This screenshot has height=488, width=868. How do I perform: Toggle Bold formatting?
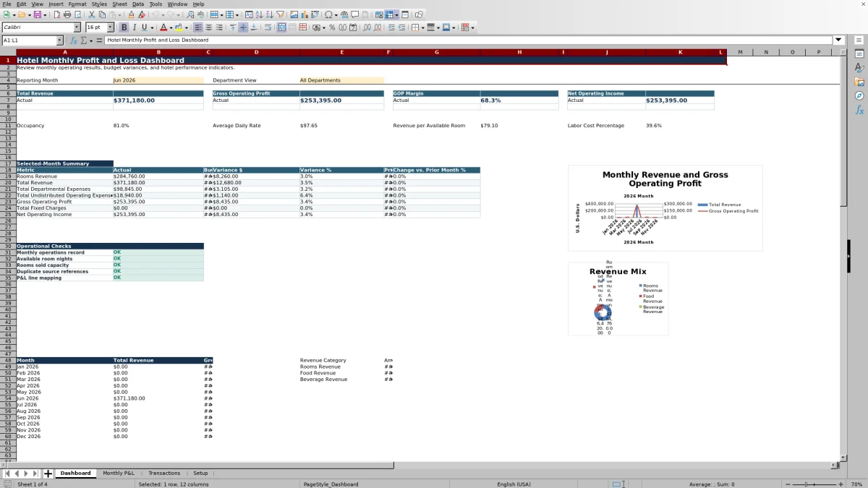[x=124, y=27]
